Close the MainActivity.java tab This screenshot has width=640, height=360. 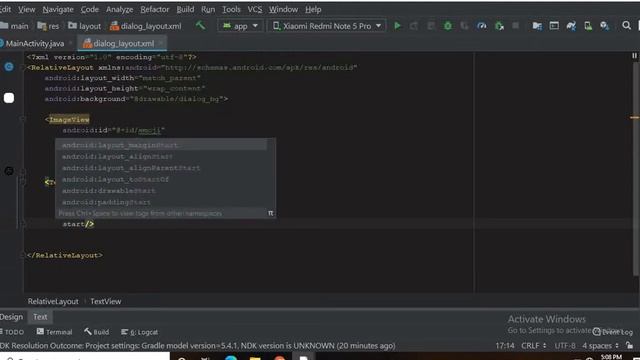pyautogui.click(x=71, y=43)
